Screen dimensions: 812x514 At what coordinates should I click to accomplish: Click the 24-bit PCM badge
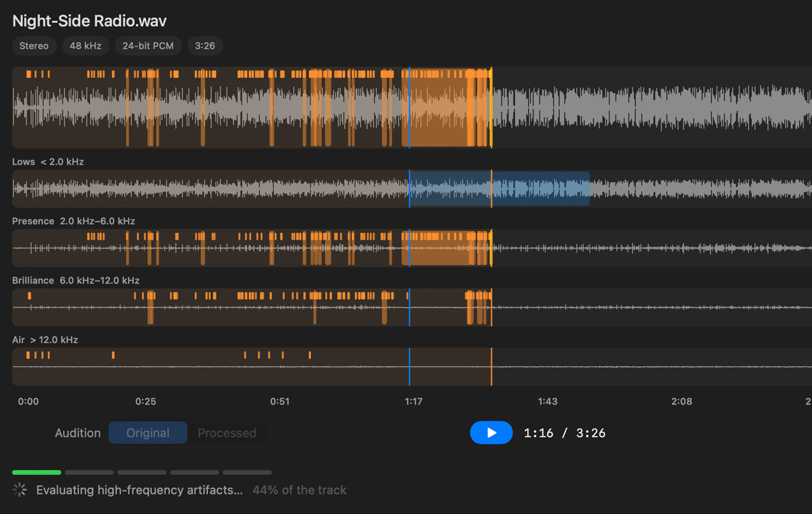148,46
